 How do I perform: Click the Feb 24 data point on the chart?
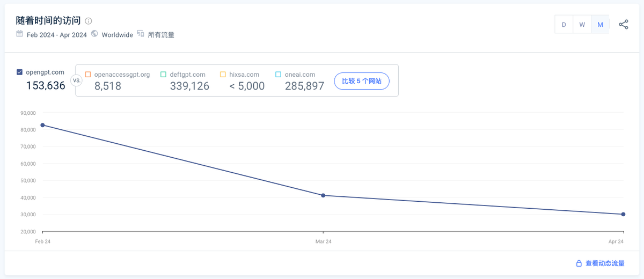[x=42, y=125]
